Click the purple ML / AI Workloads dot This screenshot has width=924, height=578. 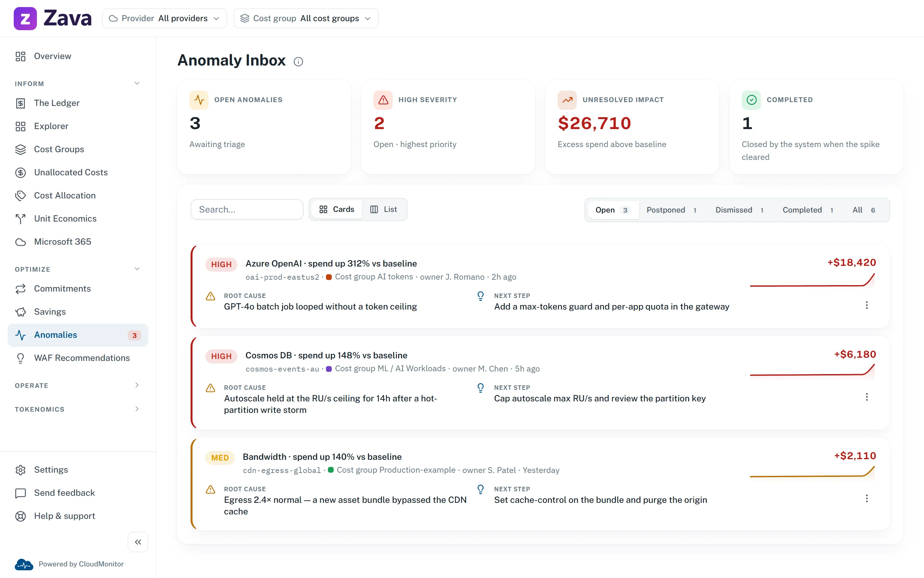point(329,369)
